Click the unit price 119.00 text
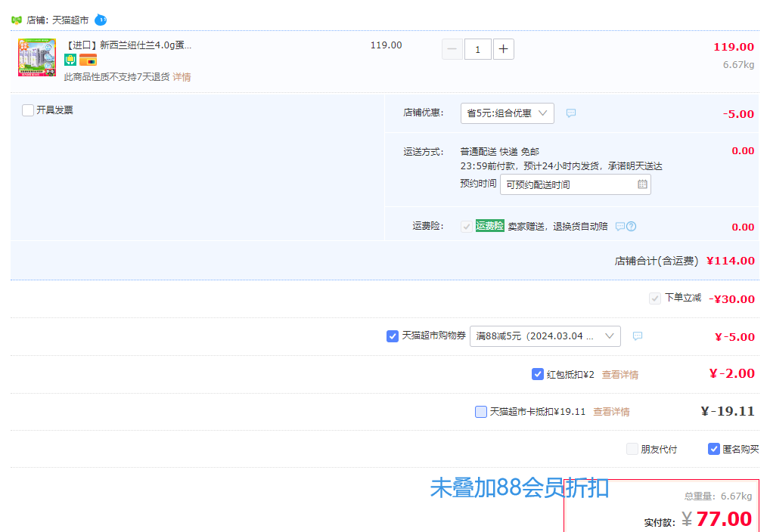 coord(386,45)
